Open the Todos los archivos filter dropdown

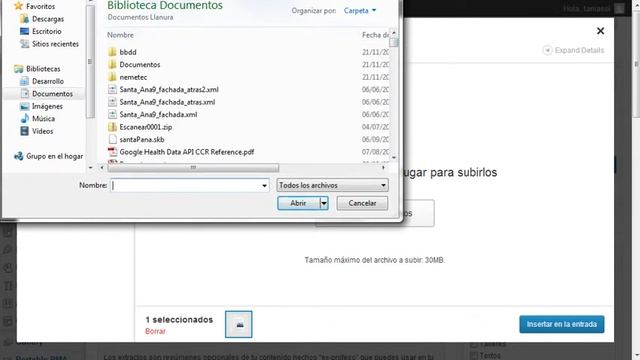(332, 185)
